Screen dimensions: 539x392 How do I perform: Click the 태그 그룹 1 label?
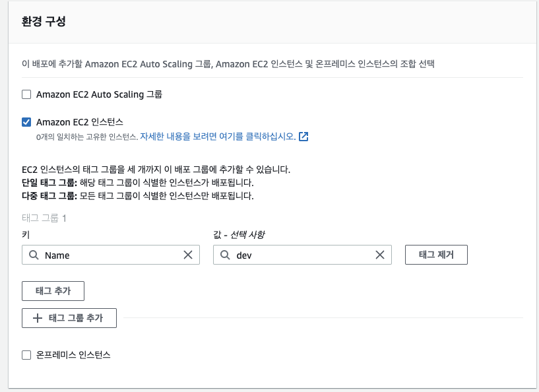pyautogui.click(x=44, y=218)
